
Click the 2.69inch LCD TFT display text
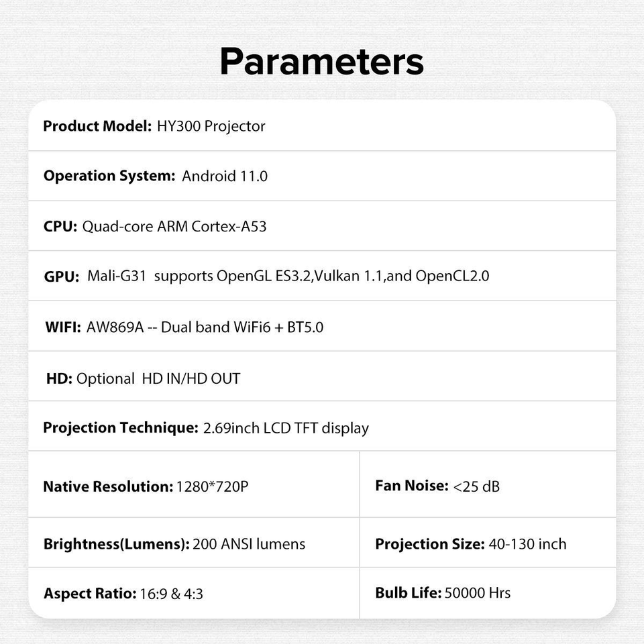pyautogui.click(x=286, y=428)
